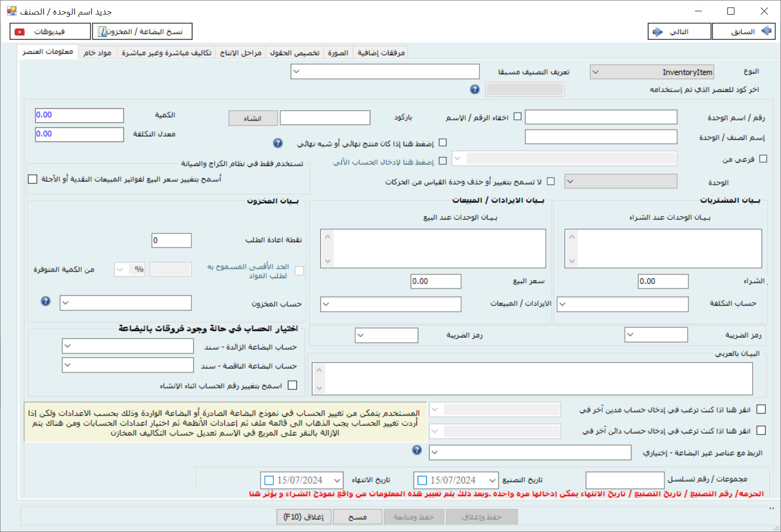Expand the حساب التكلفة dropdown

[622, 304]
